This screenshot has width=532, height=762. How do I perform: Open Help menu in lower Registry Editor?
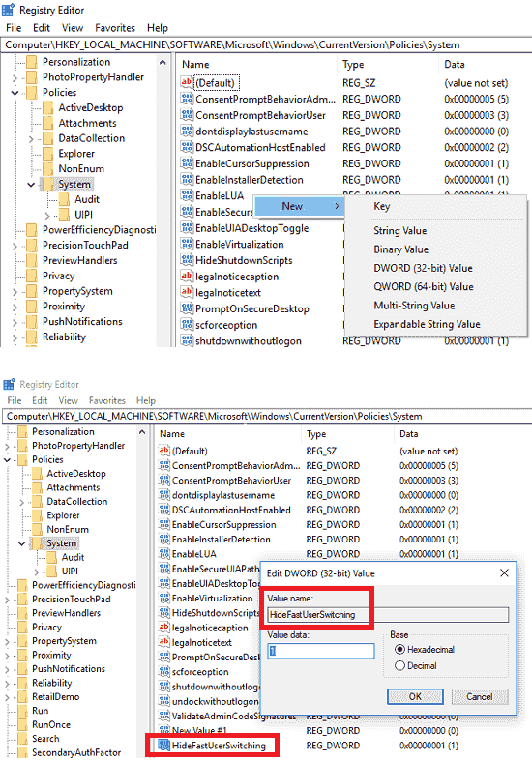[145, 400]
